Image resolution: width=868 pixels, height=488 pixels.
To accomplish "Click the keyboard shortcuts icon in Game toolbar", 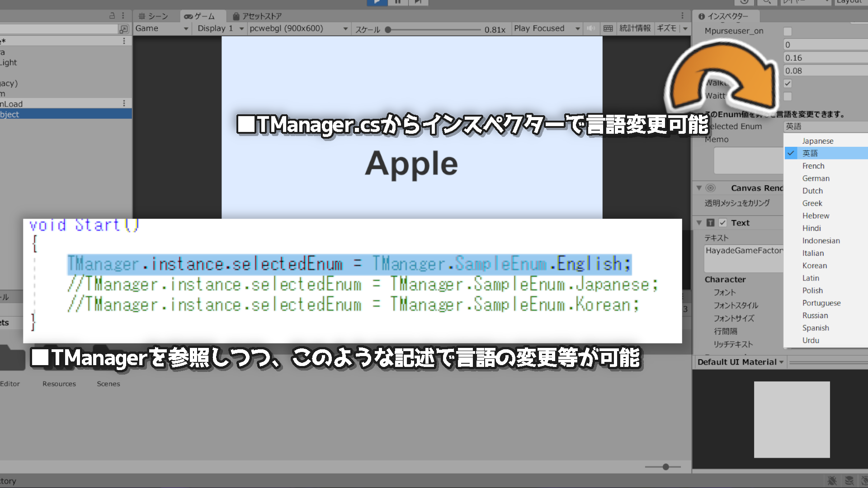I will (608, 28).
